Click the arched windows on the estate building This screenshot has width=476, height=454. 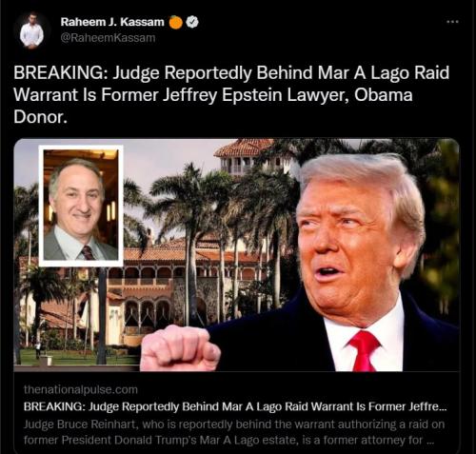pos(148,312)
